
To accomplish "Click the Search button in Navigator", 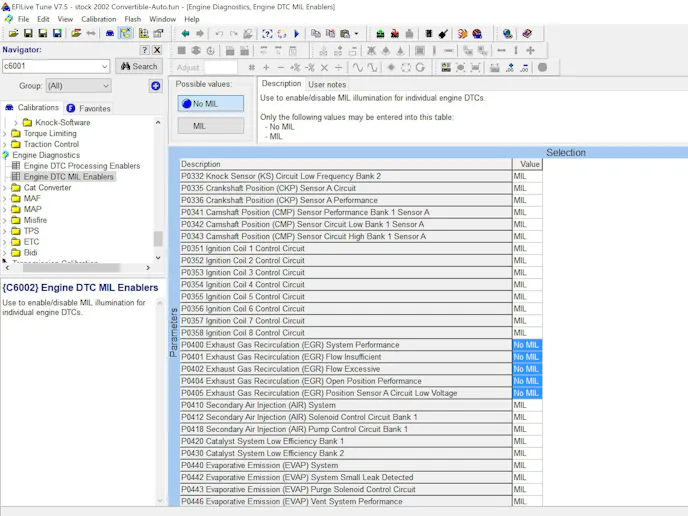I will [x=138, y=67].
